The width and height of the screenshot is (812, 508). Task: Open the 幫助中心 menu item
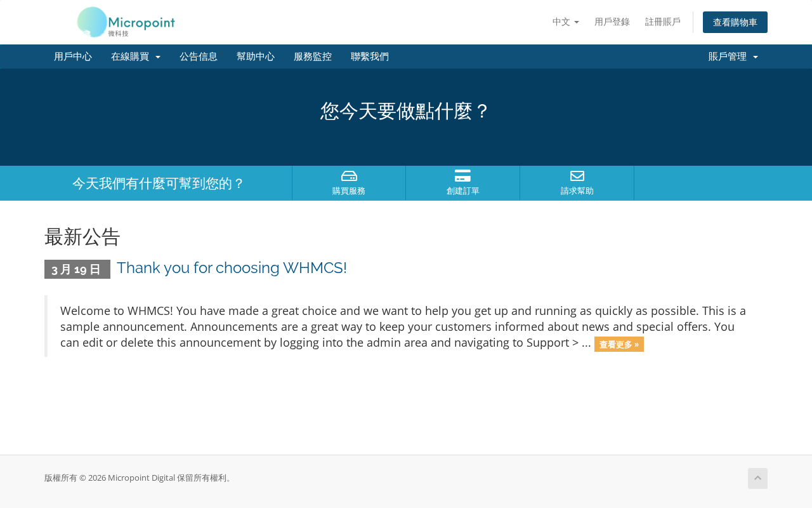[256, 57]
